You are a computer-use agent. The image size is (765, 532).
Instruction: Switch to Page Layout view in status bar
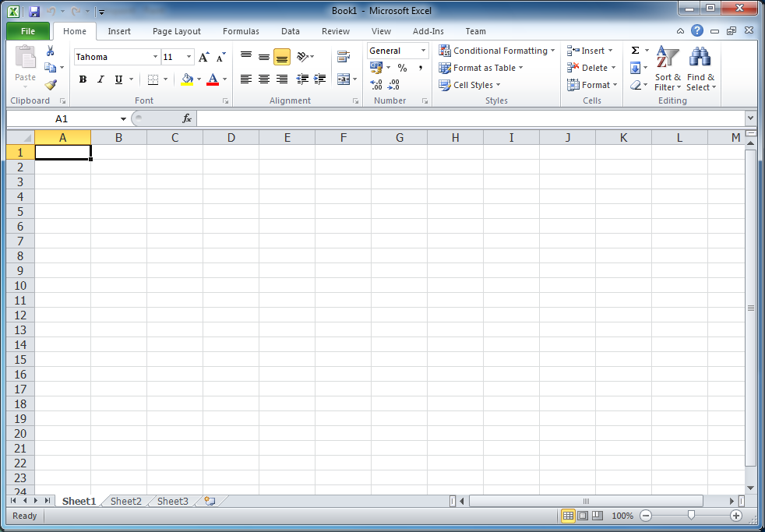point(583,516)
